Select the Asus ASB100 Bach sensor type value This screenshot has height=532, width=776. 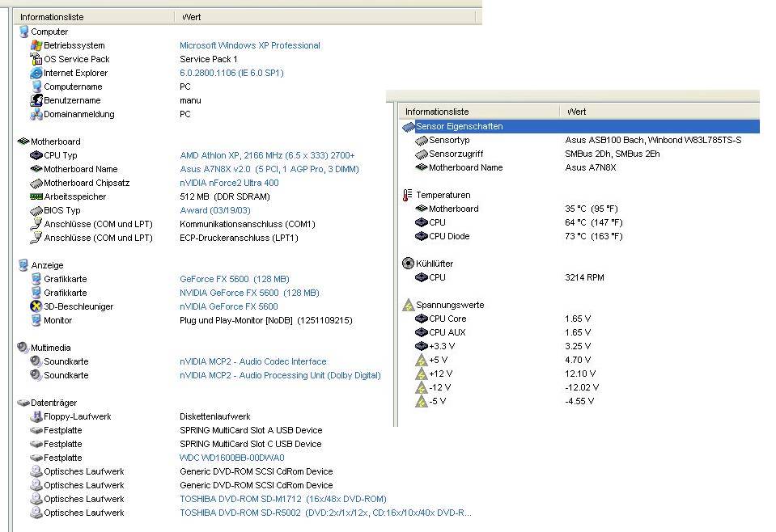[653, 141]
